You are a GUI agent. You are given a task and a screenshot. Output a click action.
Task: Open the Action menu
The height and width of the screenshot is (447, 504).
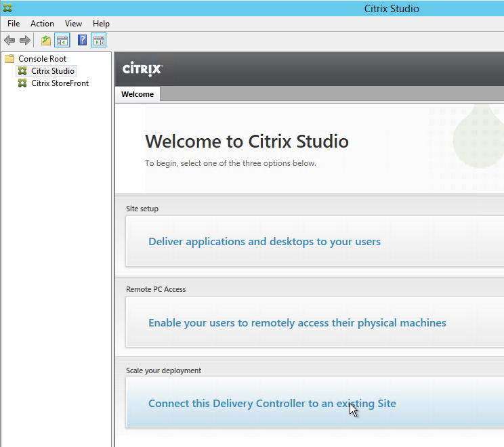pos(42,24)
